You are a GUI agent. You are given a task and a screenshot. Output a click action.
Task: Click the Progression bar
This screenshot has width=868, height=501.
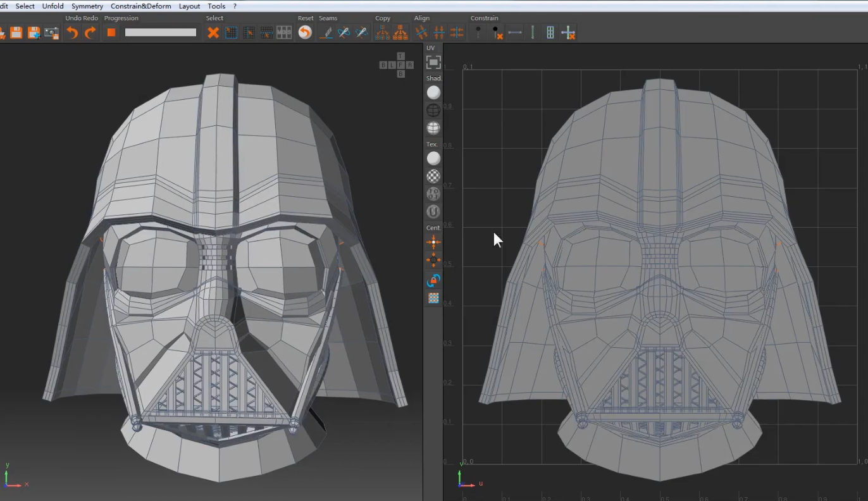click(161, 32)
